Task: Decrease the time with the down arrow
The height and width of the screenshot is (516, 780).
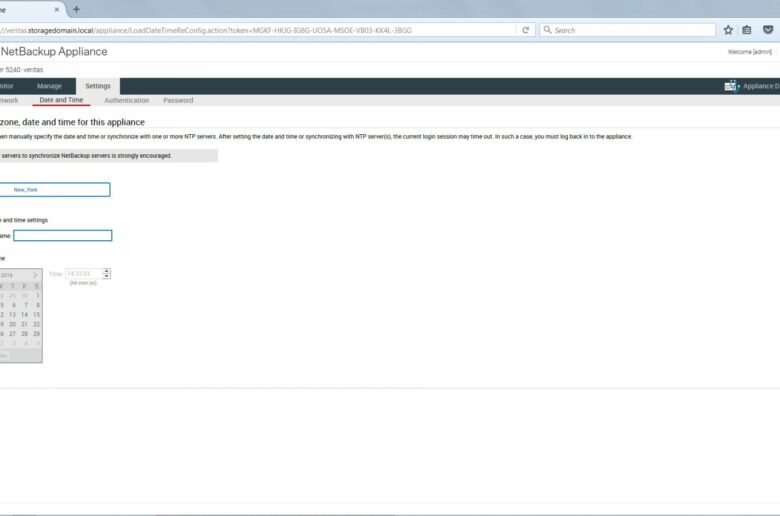Action: (106, 276)
